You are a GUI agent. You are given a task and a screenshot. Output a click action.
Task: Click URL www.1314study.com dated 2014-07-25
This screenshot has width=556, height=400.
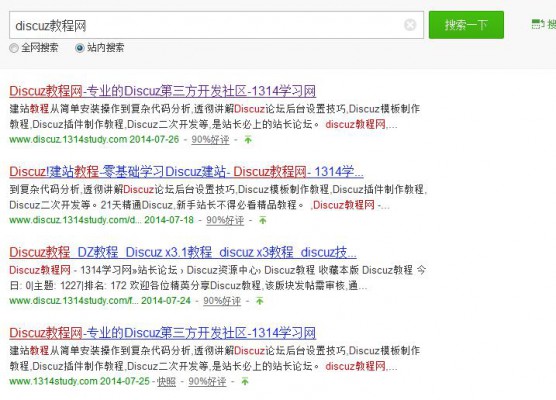[x=53, y=381]
